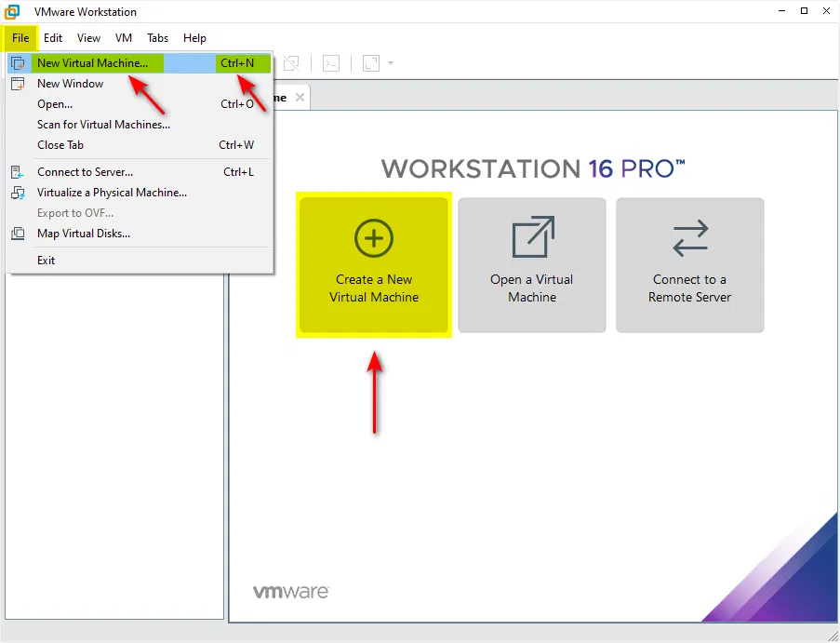The image size is (840, 643).
Task: Select Connect to Server... menu entry
Action: 140,172
